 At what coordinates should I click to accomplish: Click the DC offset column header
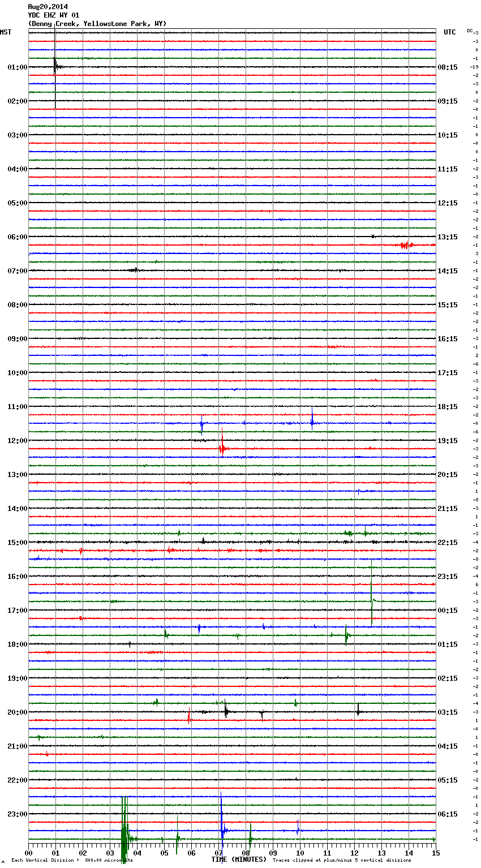470,31
